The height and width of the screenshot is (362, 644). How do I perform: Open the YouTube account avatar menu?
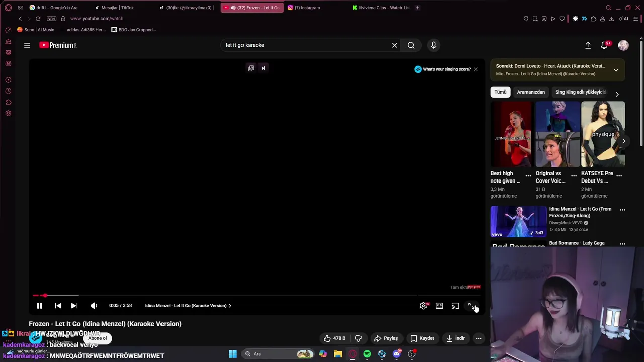point(623,45)
